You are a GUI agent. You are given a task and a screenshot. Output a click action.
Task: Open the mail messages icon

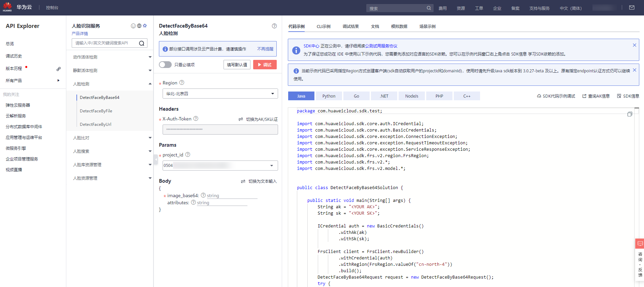632,8
